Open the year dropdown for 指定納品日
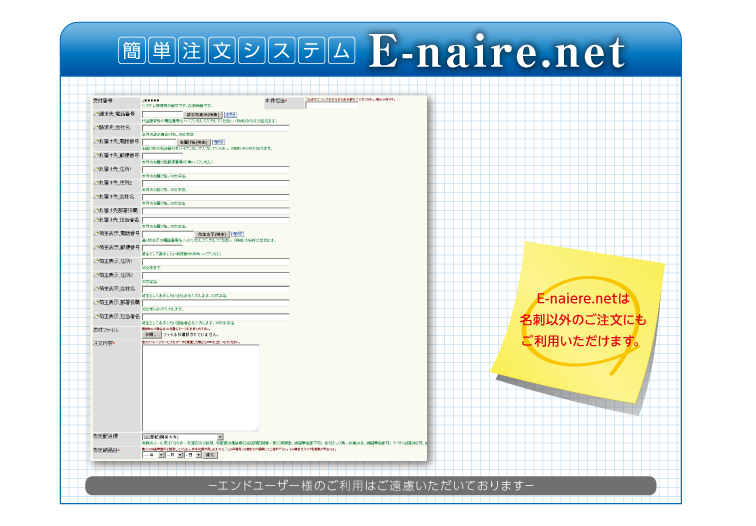This screenshot has height=526, width=756. 153,455
